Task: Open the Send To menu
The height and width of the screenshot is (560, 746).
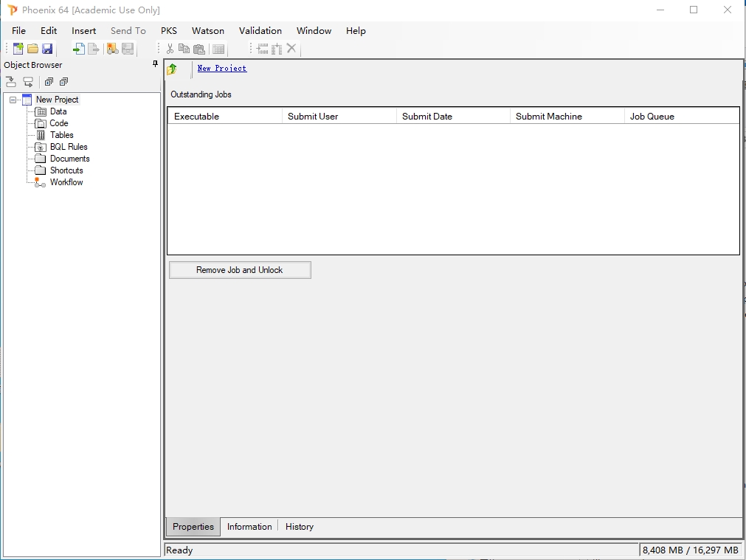Action: (x=128, y=30)
